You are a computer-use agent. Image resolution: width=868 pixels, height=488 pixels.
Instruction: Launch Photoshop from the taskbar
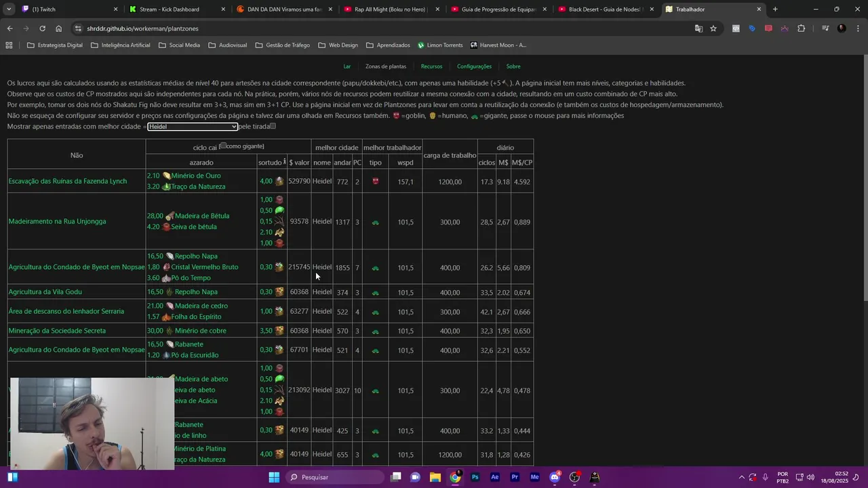(475, 477)
